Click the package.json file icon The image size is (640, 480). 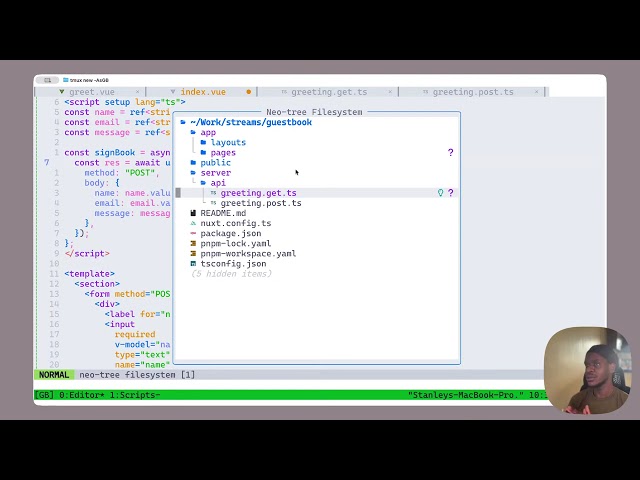tap(193, 233)
